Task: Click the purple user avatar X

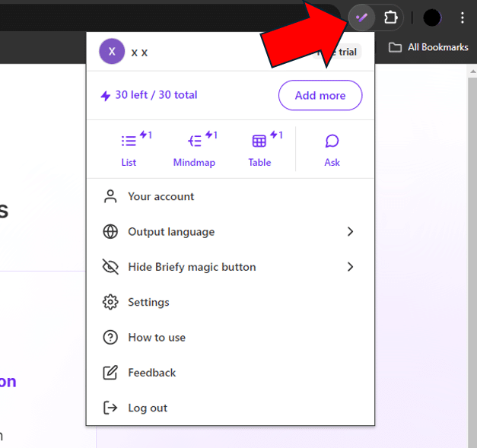Action: [x=112, y=52]
